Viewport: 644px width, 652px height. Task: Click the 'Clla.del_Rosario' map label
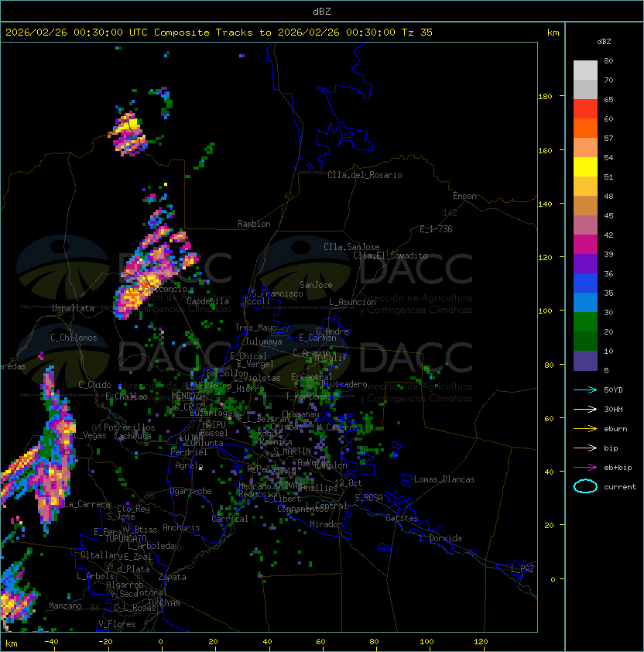[365, 175]
